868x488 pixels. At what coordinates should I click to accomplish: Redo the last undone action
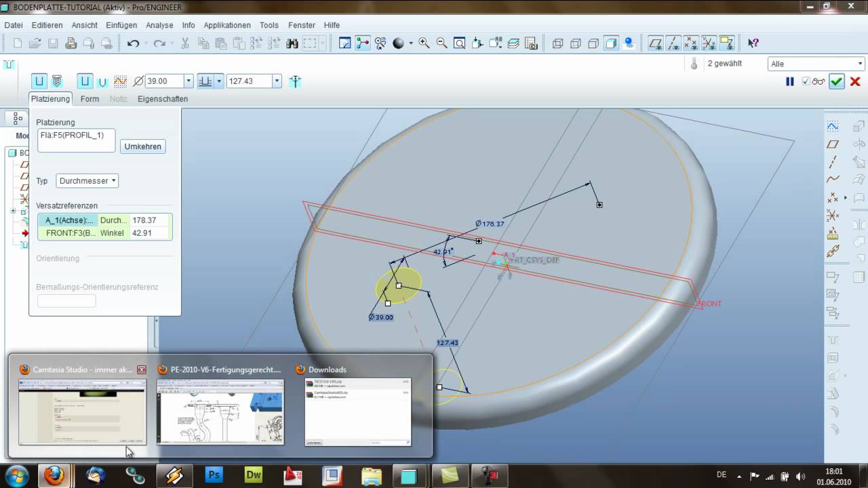[159, 43]
